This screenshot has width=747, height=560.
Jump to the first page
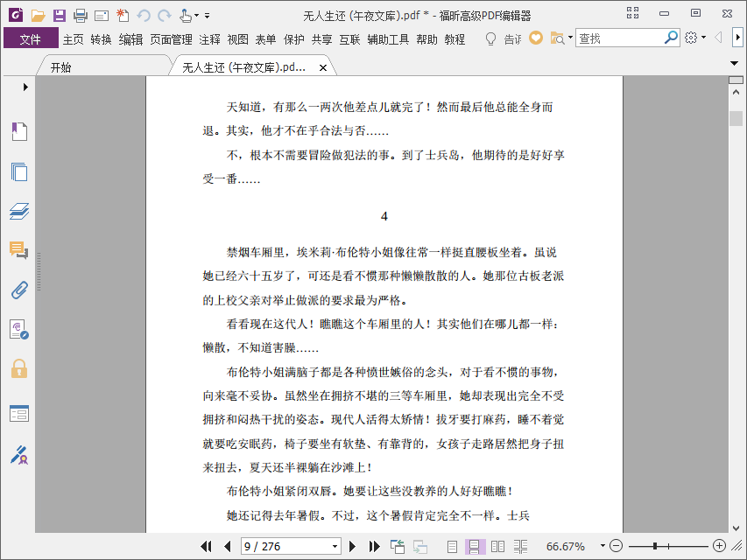tap(207, 546)
